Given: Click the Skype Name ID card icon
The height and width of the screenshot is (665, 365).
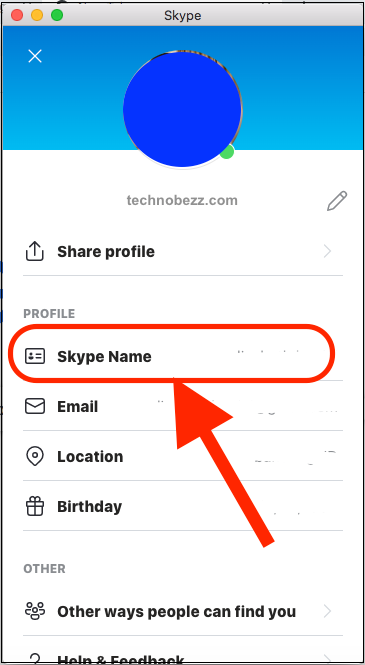Looking at the screenshot, I should 35,356.
